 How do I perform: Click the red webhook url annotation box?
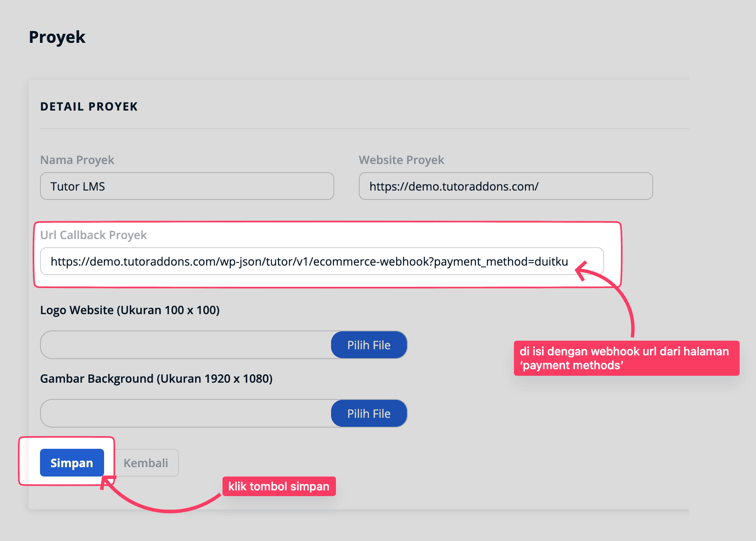(x=626, y=358)
